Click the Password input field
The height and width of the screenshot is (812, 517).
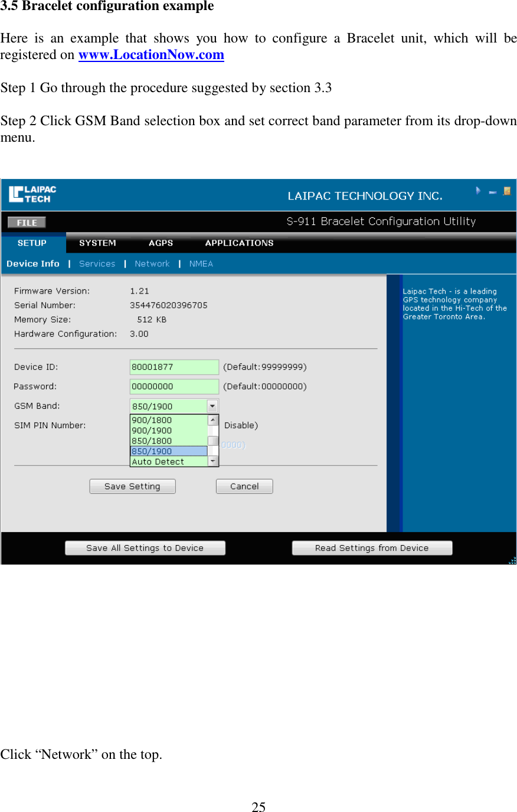click(174, 386)
